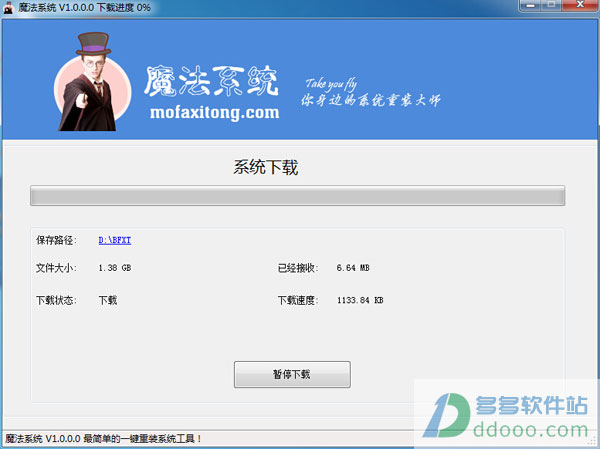Click the mofaxitong.com banner text
600x449 pixels.
(214, 113)
